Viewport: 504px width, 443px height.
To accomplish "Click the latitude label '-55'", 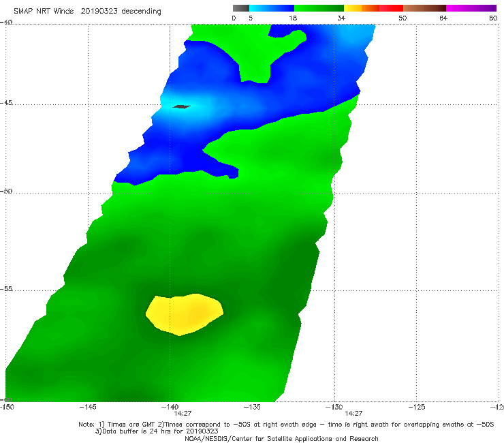I will point(6,288).
